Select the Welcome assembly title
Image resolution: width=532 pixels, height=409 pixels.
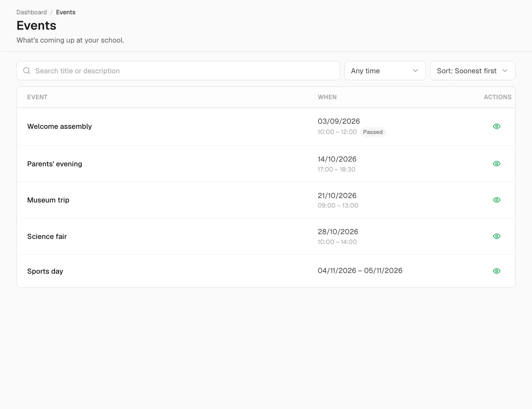(x=59, y=126)
